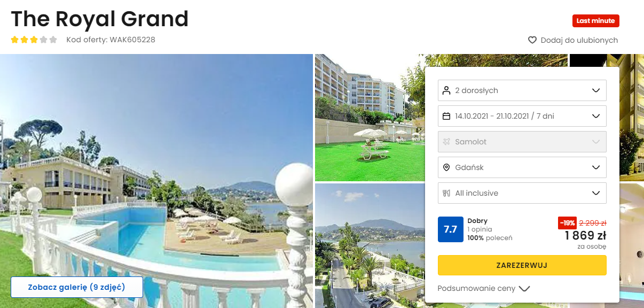This screenshot has width=644, height=308.
Task: Open the main pool photo
Action: [156, 181]
